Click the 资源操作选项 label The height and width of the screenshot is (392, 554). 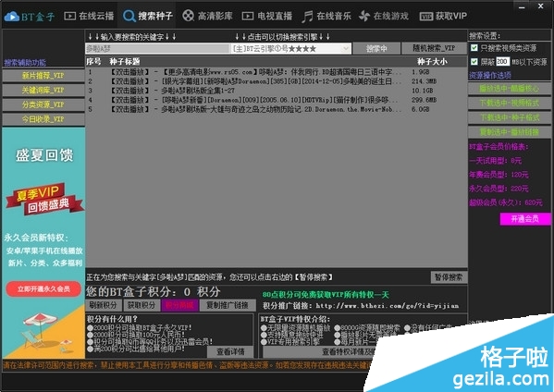pos(489,75)
